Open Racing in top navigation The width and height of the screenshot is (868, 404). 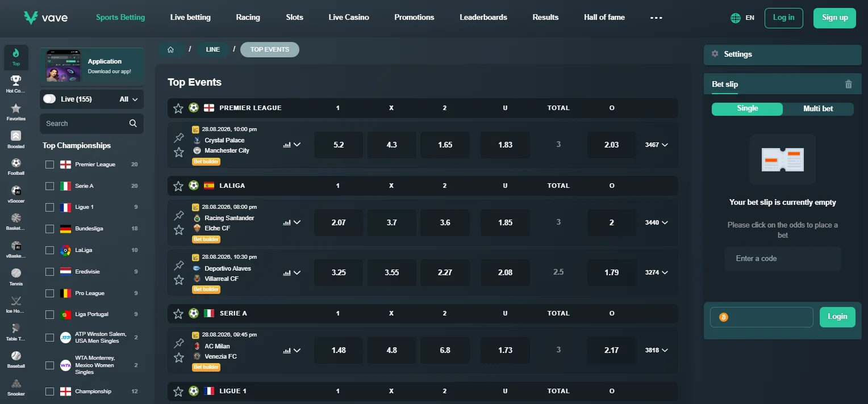pos(248,18)
